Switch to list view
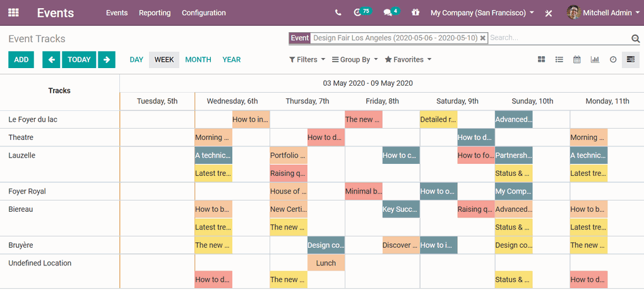The height and width of the screenshot is (290, 644). [559, 60]
